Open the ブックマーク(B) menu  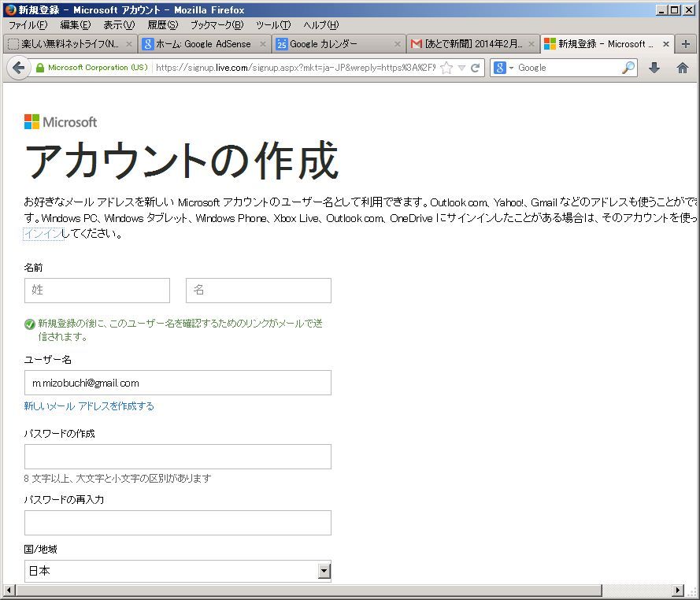coord(217,25)
